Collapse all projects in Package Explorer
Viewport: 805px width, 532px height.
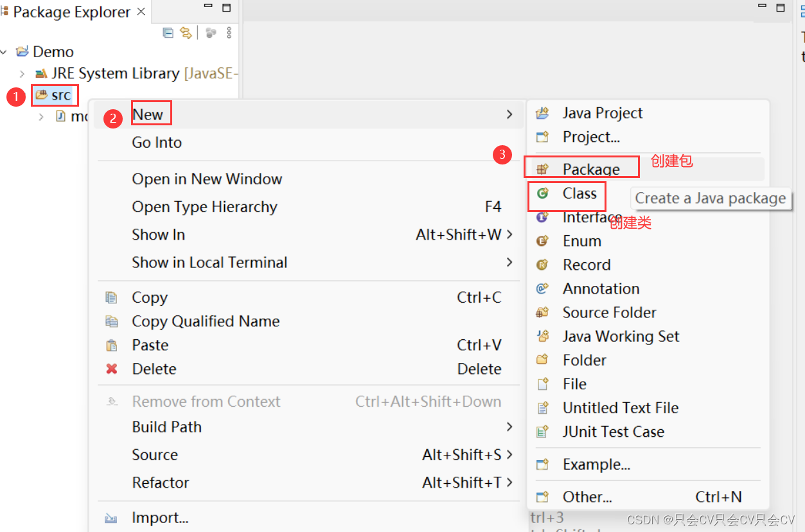point(168,33)
